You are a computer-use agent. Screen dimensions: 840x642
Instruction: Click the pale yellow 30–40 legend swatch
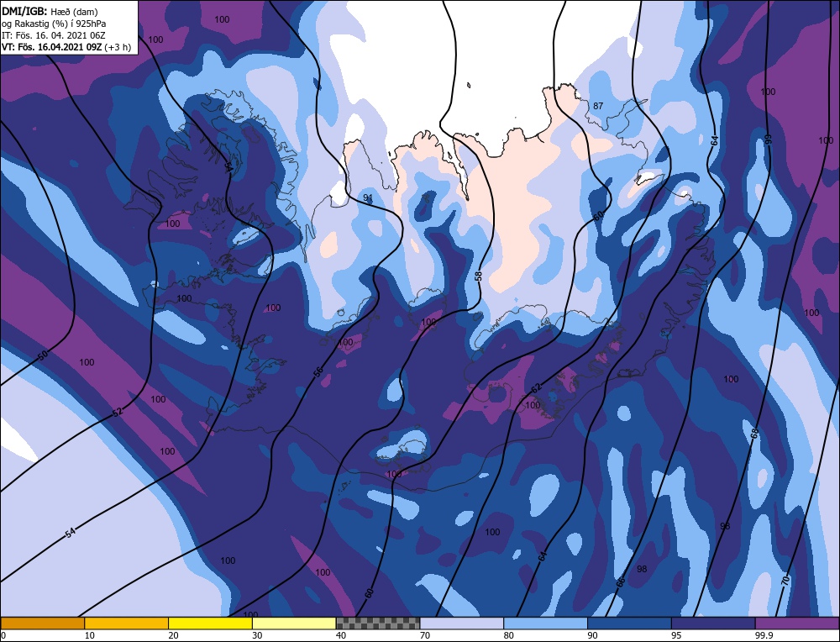294,623
